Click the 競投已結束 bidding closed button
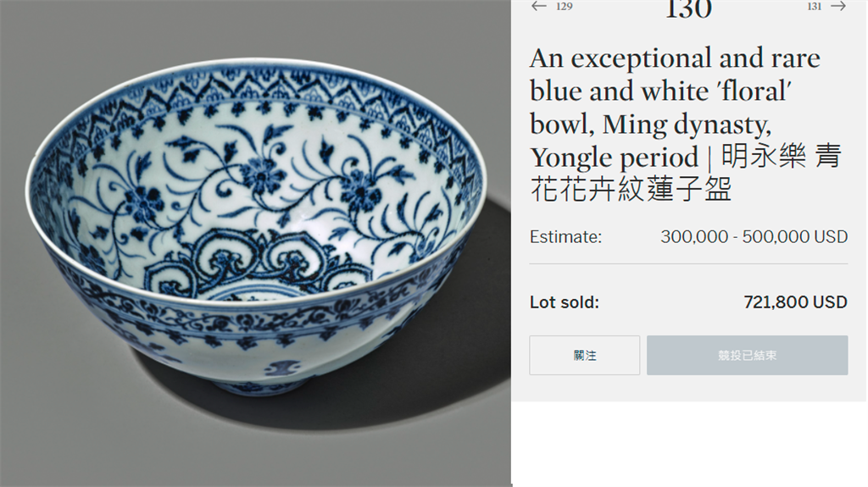Image resolution: width=868 pixels, height=487 pixels. click(747, 355)
